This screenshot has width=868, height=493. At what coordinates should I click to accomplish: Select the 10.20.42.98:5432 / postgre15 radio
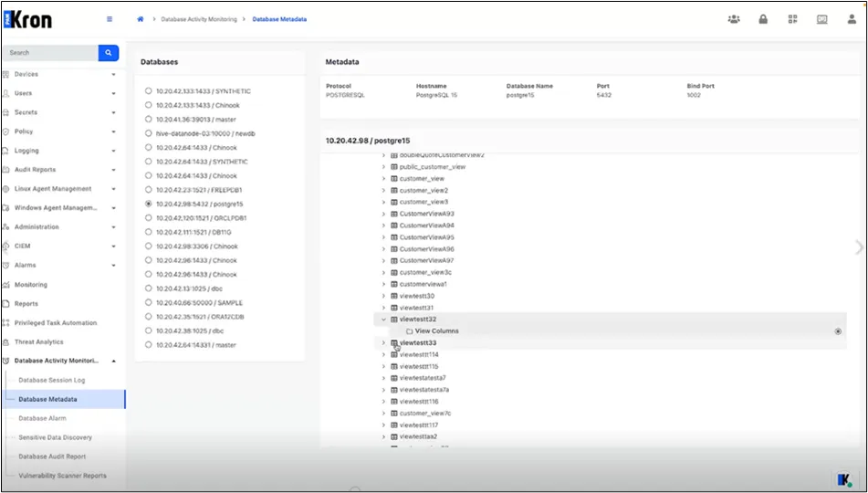coord(149,204)
